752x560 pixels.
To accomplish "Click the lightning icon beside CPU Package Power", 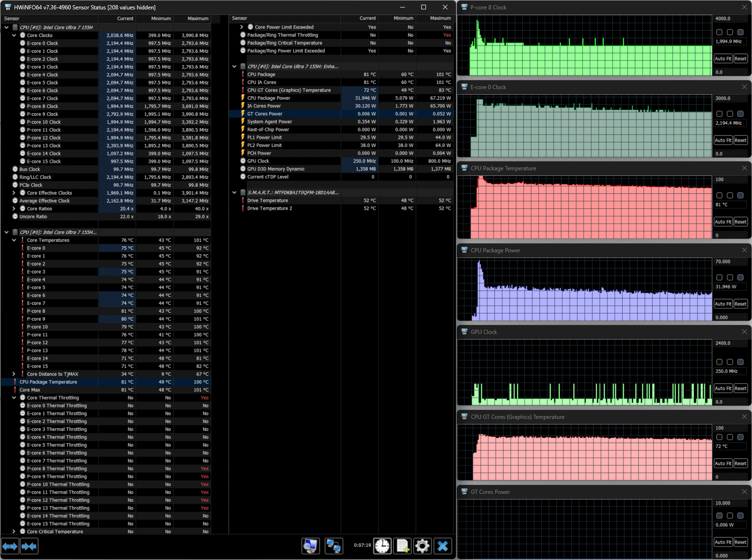I will pyautogui.click(x=243, y=98).
